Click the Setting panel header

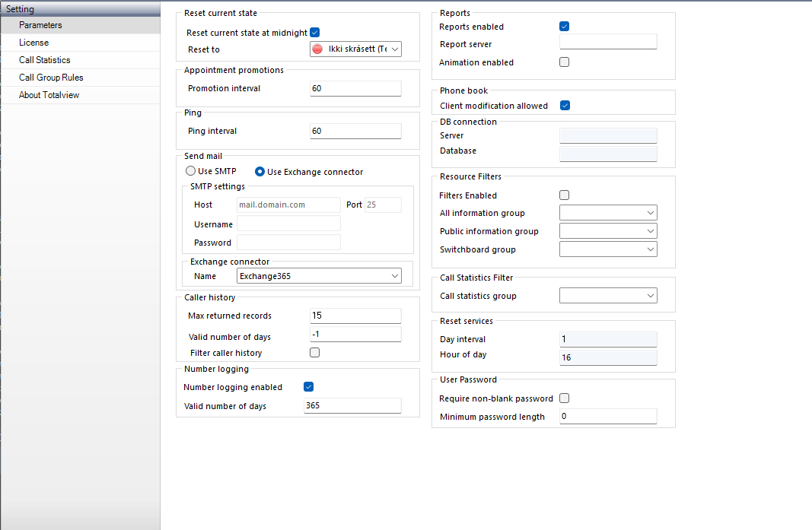coord(80,9)
